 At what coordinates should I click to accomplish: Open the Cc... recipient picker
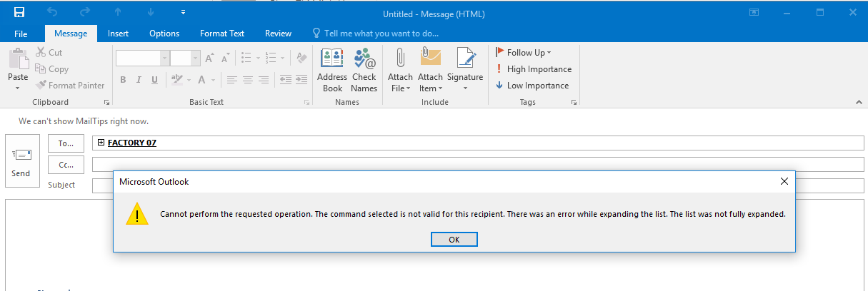66,165
